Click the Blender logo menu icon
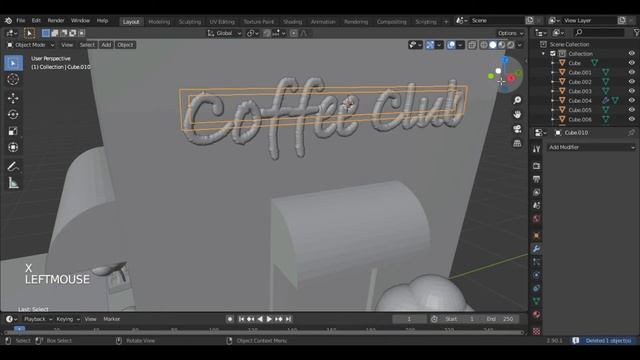Screen dimensions: 640x360 click(x=8, y=20)
